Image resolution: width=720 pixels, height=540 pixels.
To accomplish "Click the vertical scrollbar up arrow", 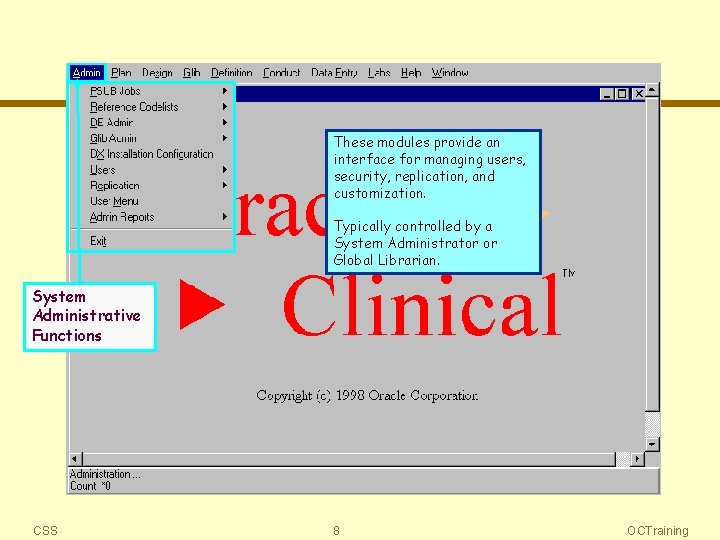I will [x=652, y=90].
